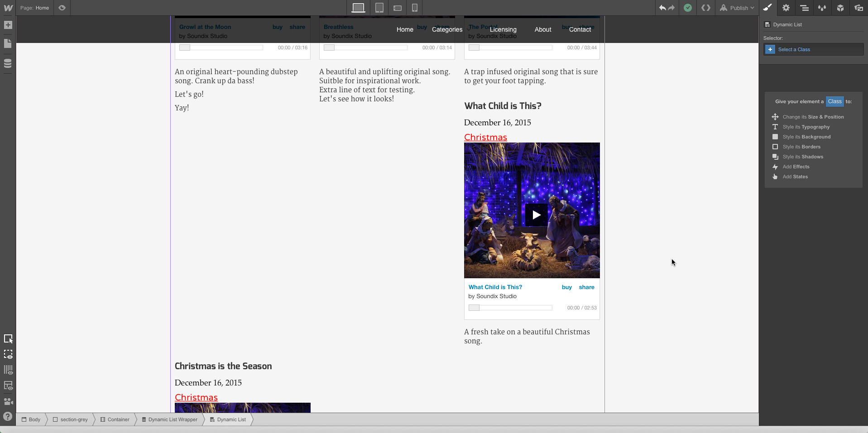
Task: Select section-grey in the breadcrumb bar
Action: (x=70, y=419)
